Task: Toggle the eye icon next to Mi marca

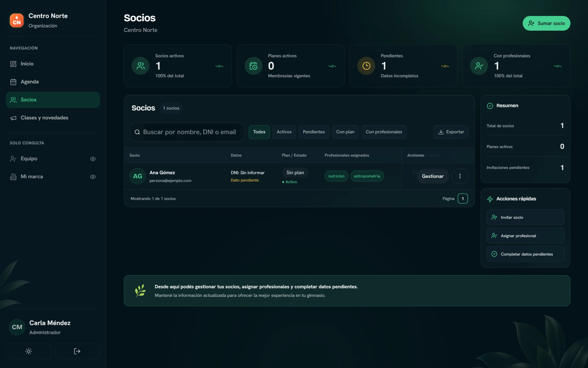Action: [x=93, y=177]
